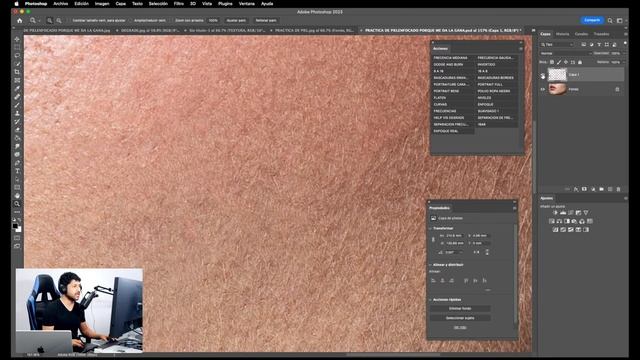Click the 100% zoom button
The width and height of the screenshot is (640, 360).
(213, 20)
